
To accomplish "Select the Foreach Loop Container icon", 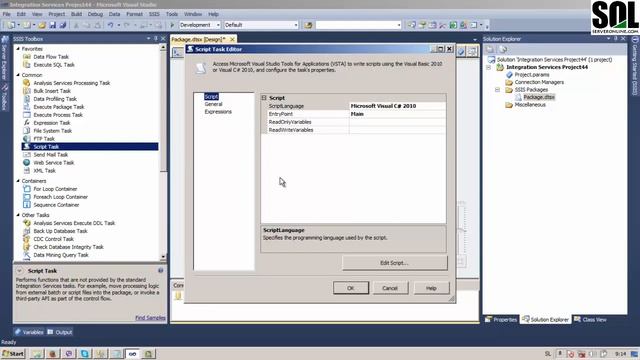I will point(27,197).
